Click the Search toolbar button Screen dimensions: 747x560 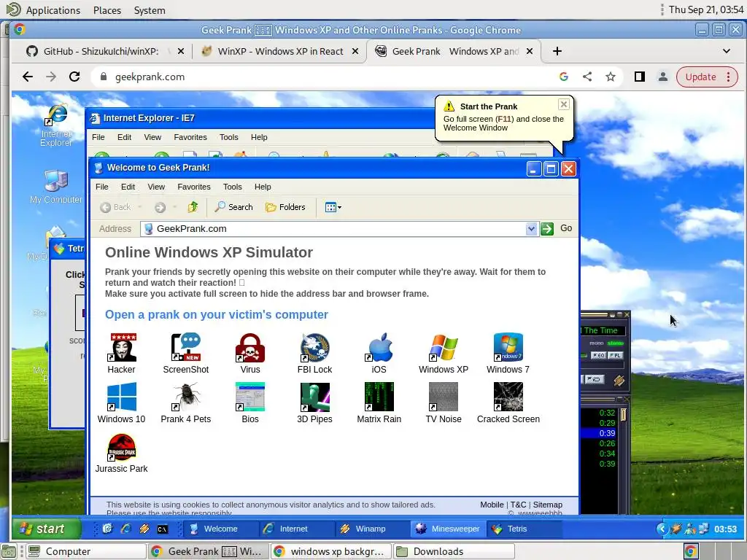click(x=233, y=207)
